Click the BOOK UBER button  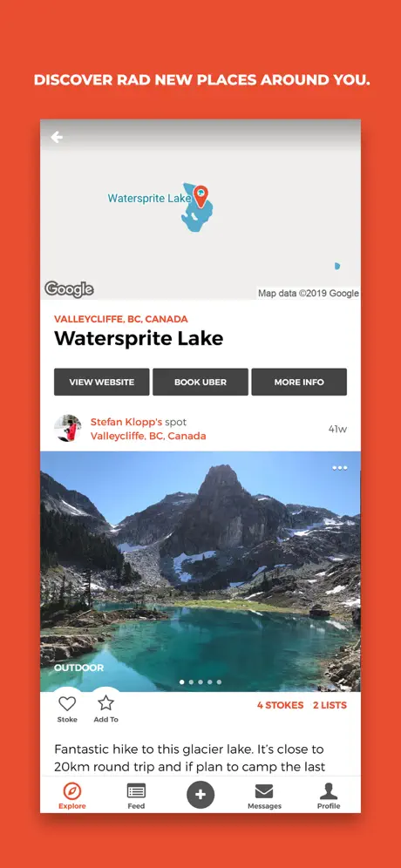pos(200,382)
